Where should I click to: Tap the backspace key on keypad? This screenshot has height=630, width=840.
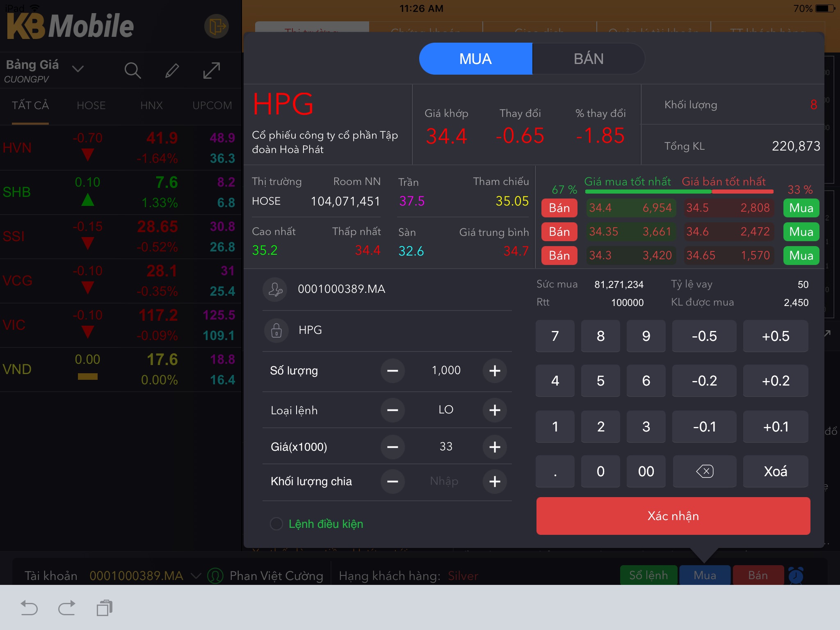point(704,471)
